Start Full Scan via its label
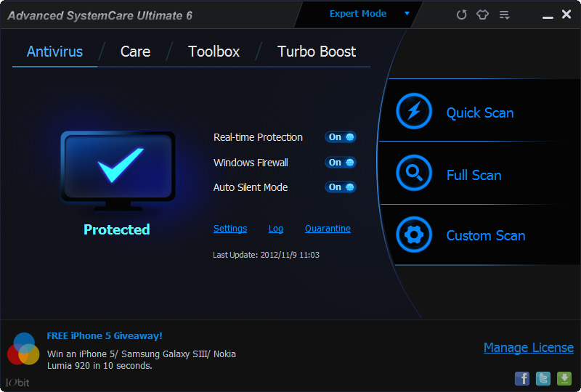Viewport: 581px width, 392px height. (x=474, y=175)
